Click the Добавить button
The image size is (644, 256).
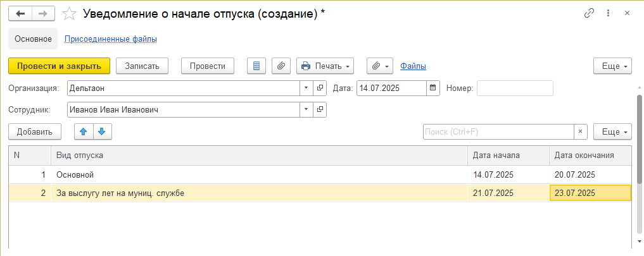(x=35, y=131)
